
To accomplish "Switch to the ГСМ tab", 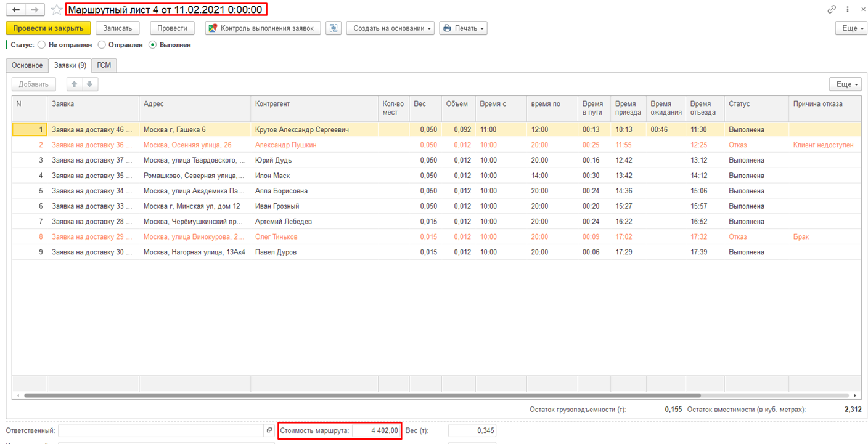I will click(x=104, y=65).
